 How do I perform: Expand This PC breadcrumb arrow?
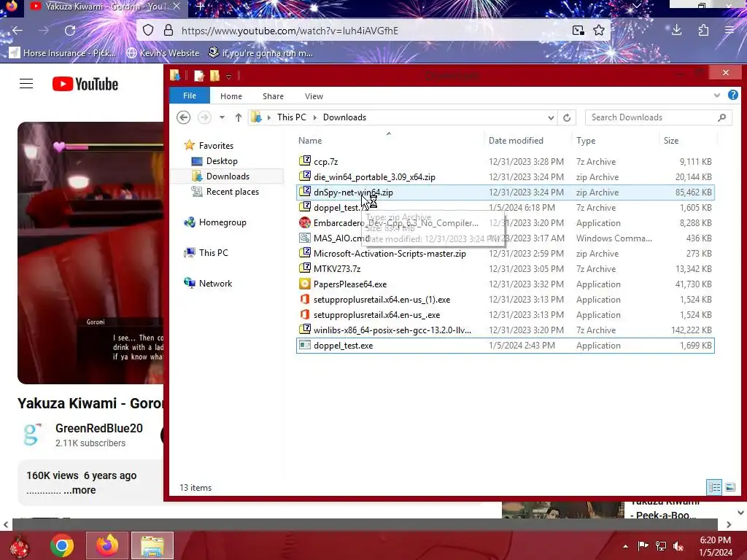[314, 117]
